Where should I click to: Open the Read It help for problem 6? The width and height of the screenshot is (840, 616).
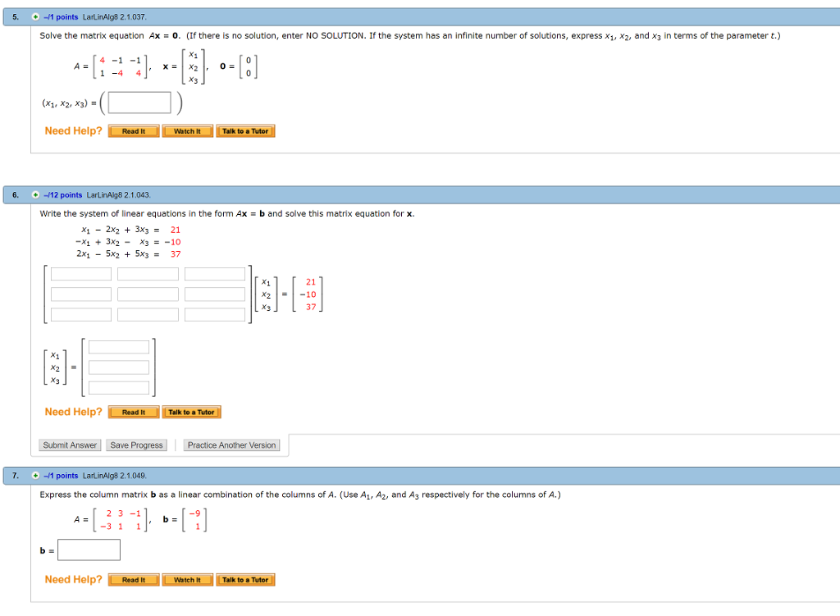(x=133, y=411)
